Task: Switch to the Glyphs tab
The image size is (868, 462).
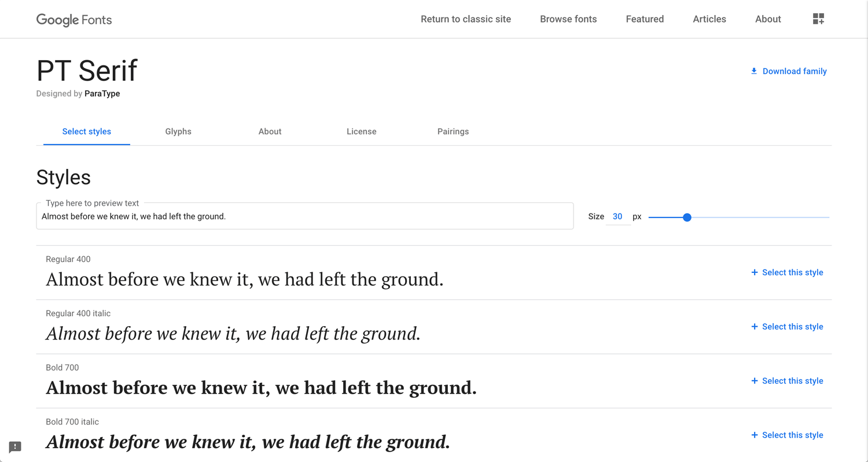Action: [178, 131]
